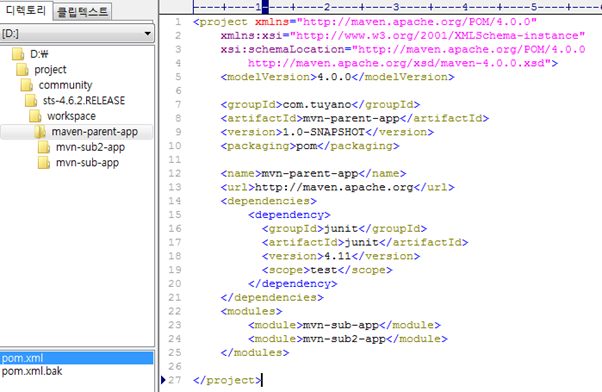This screenshot has height=392, width=602.
Task: Place cursor in com.tuyano groupId text
Action: (317, 104)
